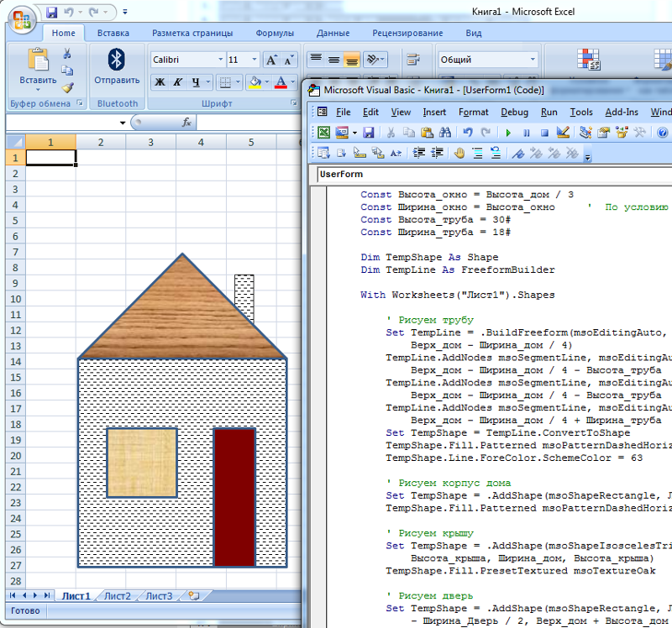672x628 pixels.
Task: Select row 5 header
Action: click(x=15, y=221)
